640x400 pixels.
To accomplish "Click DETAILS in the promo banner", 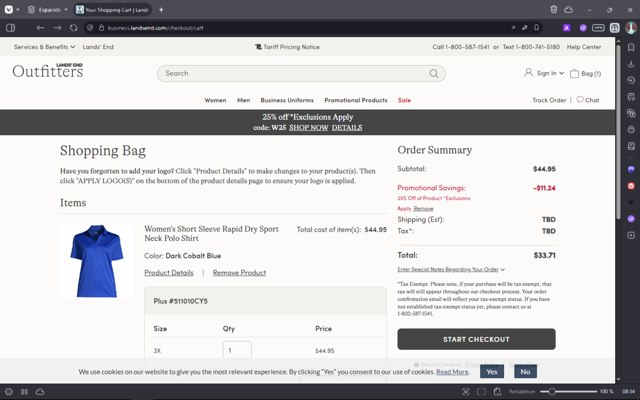I will [347, 127].
